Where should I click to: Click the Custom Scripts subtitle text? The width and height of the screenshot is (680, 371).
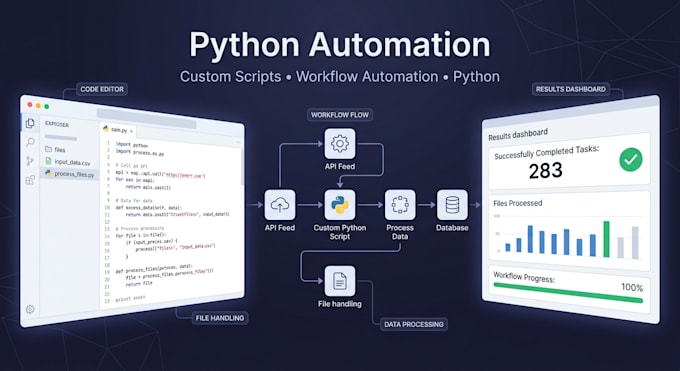230,77
